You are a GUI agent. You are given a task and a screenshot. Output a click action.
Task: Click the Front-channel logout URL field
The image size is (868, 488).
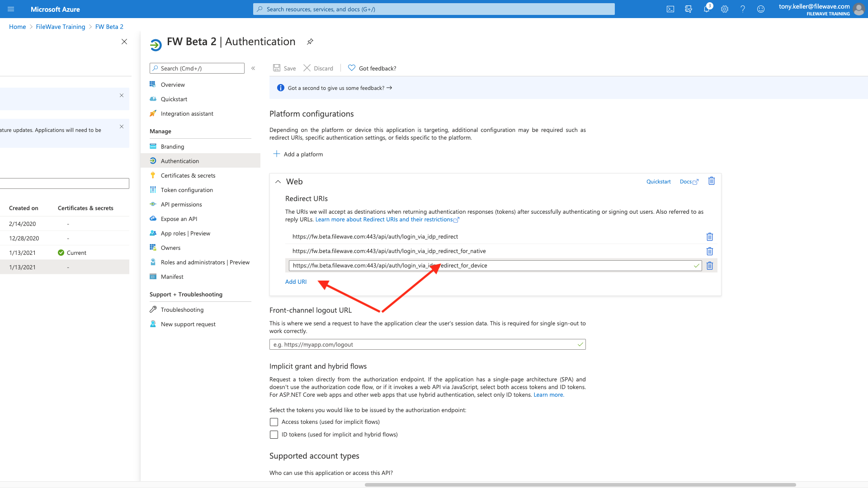(427, 344)
